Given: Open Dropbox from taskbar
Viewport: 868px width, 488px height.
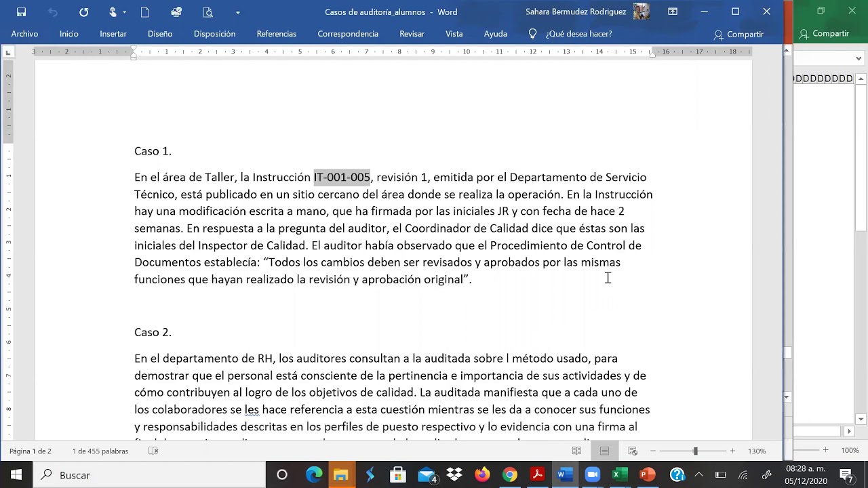Looking at the screenshot, I should point(454,475).
